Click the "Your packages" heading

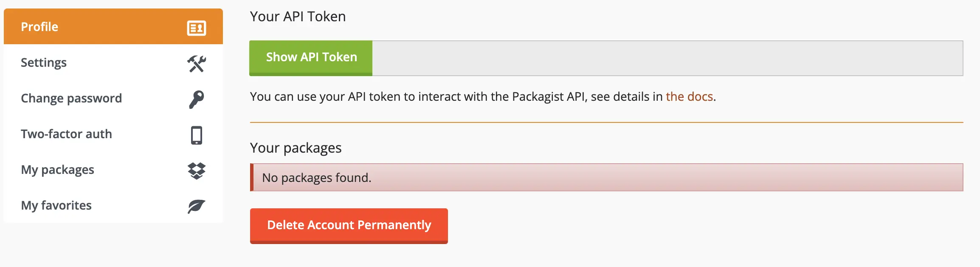point(296,148)
